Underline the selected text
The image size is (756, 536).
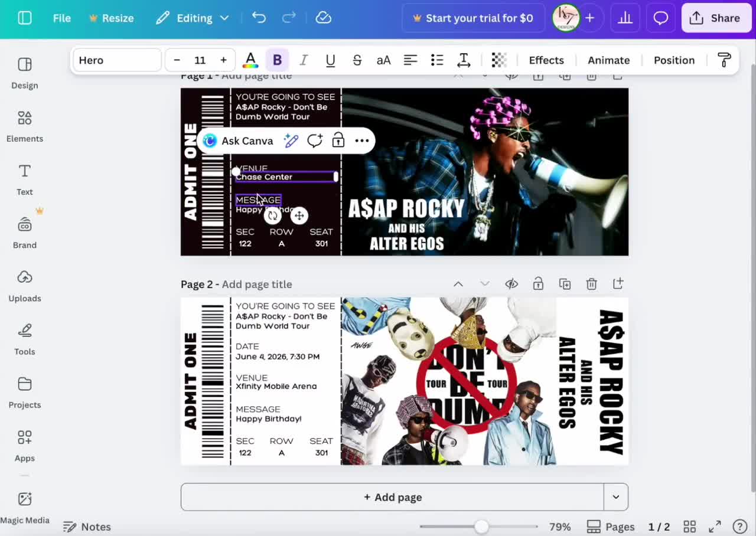tap(330, 60)
